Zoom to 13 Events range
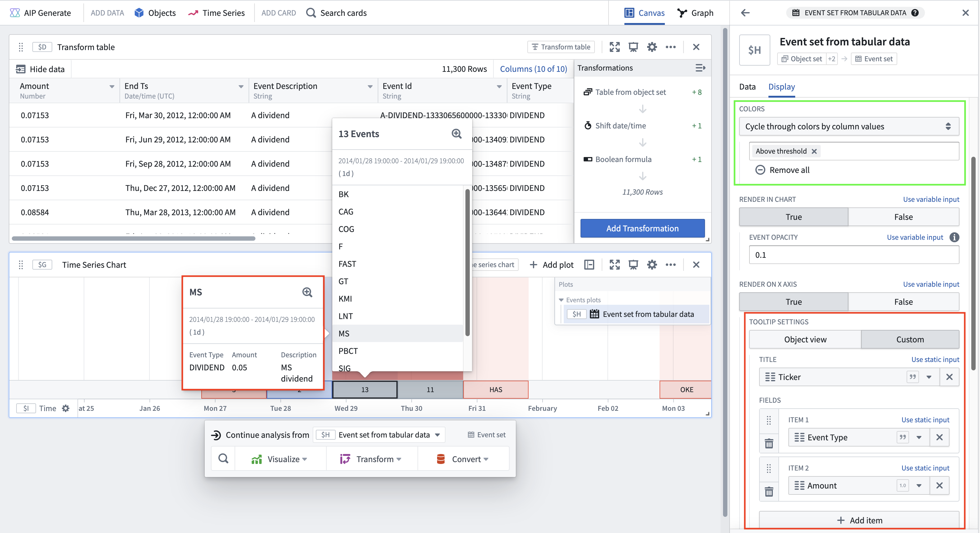This screenshot has width=980, height=533. tap(456, 133)
